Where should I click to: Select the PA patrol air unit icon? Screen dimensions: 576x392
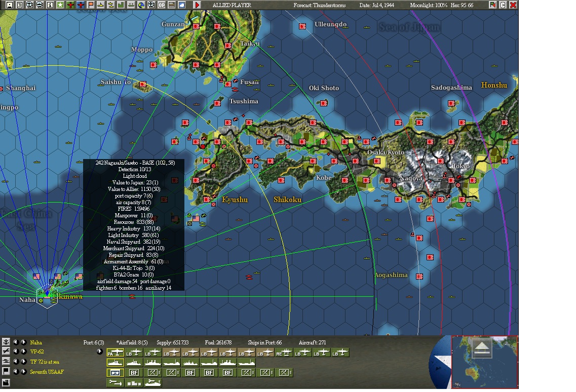pos(115,353)
